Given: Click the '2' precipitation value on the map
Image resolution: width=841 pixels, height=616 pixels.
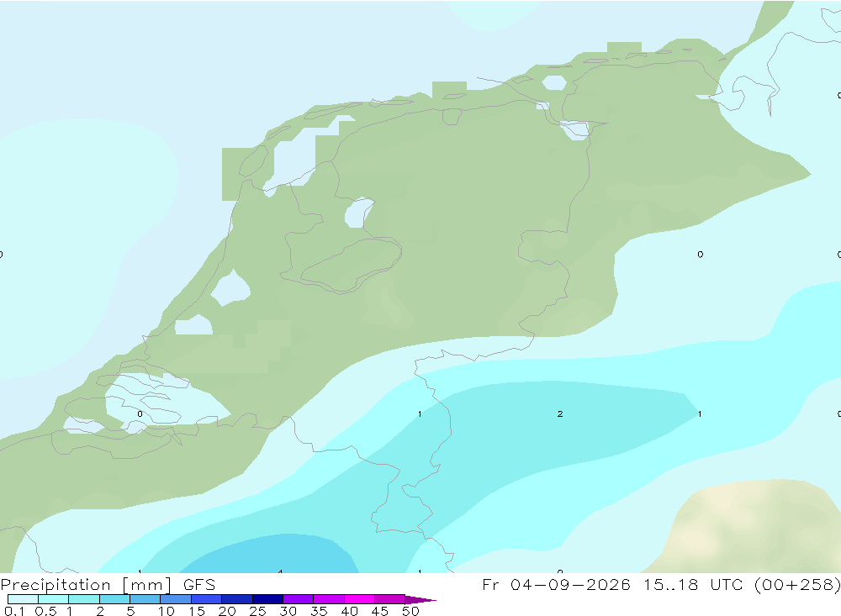Looking at the screenshot, I should click(x=560, y=413).
